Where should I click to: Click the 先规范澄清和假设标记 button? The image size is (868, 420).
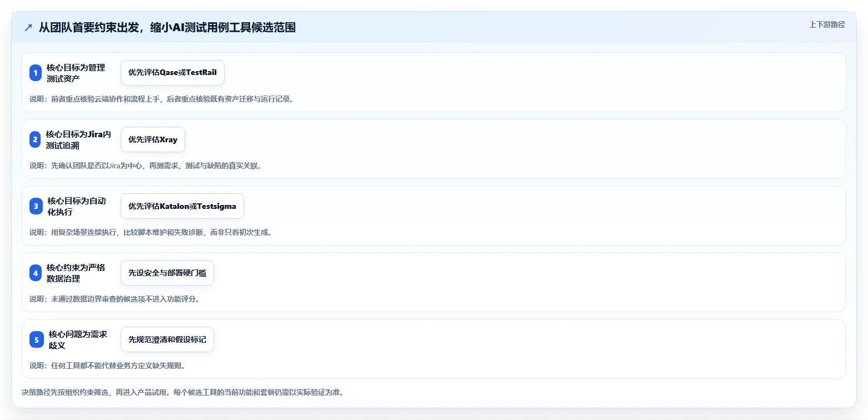pyautogui.click(x=167, y=339)
